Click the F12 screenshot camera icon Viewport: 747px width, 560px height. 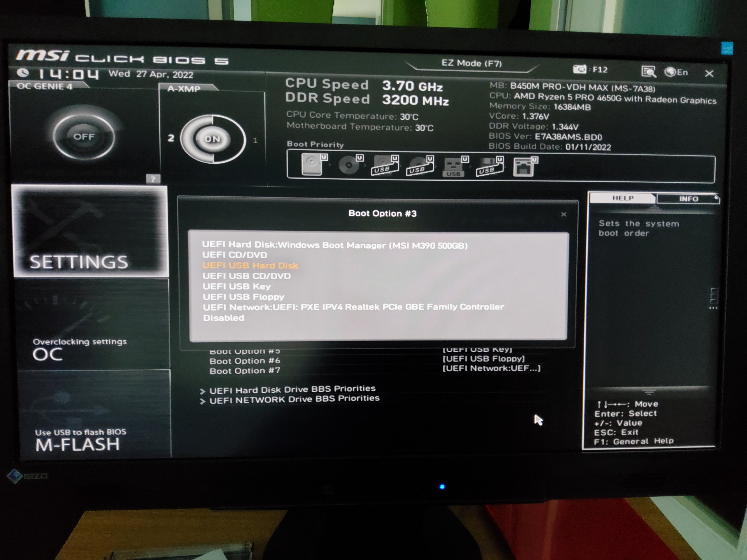click(x=580, y=70)
